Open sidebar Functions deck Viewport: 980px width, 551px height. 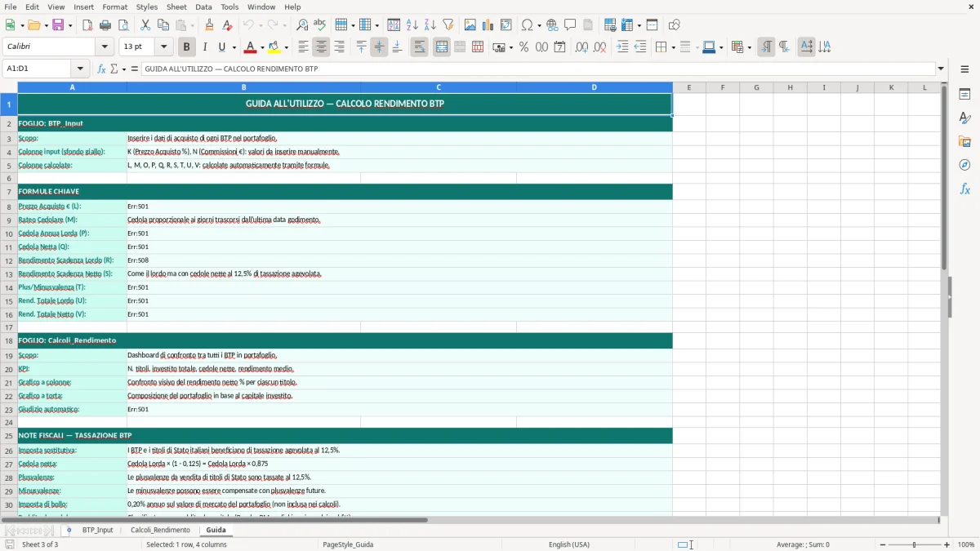[x=964, y=189]
